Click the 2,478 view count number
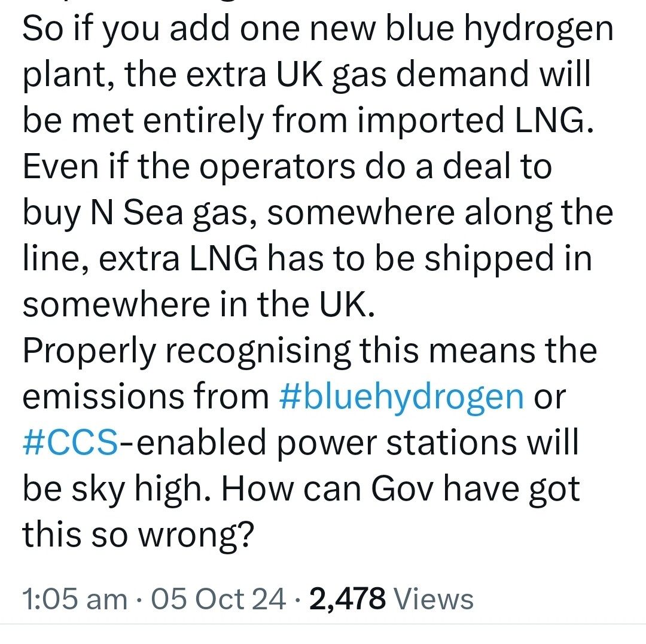Image resolution: width=646 pixels, height=644 pixels. point(348,599)
